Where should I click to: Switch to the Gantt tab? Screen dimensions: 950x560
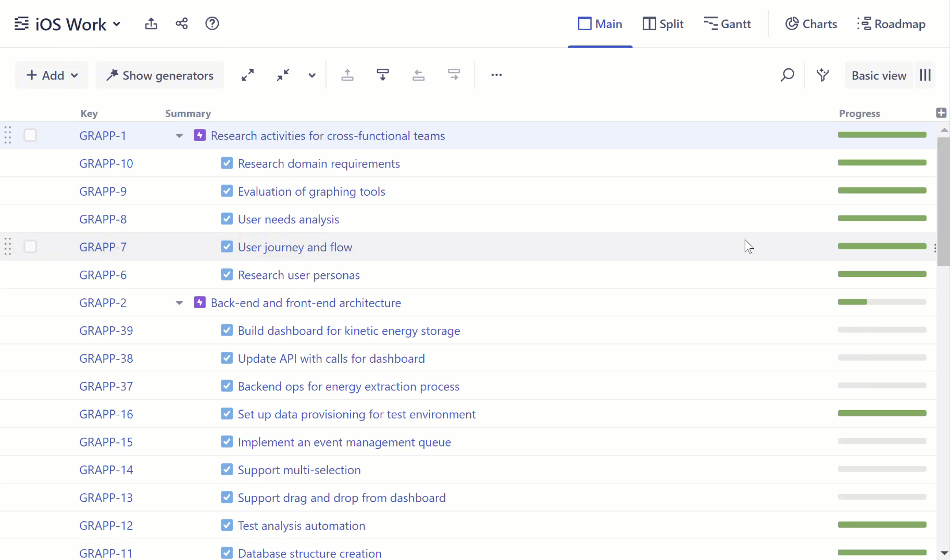pyautogui.click(x=727, y=24)
